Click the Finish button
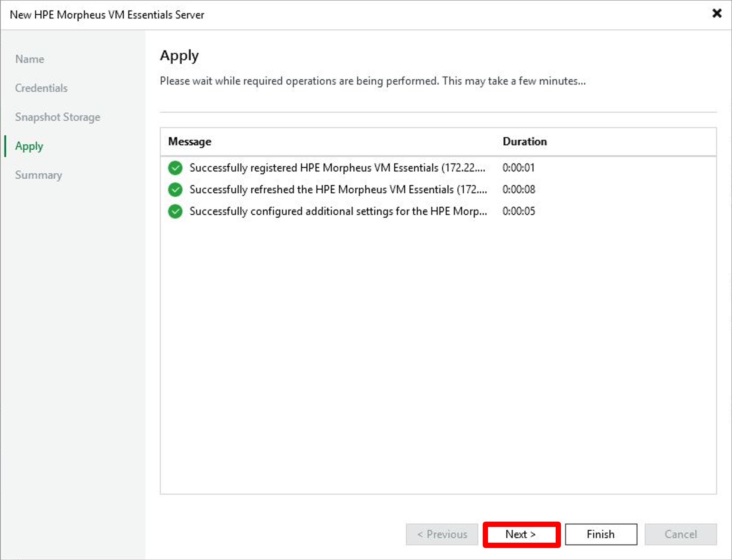Image resolution: width=732 pixels, height=560 pixels. tap(601, 534)
